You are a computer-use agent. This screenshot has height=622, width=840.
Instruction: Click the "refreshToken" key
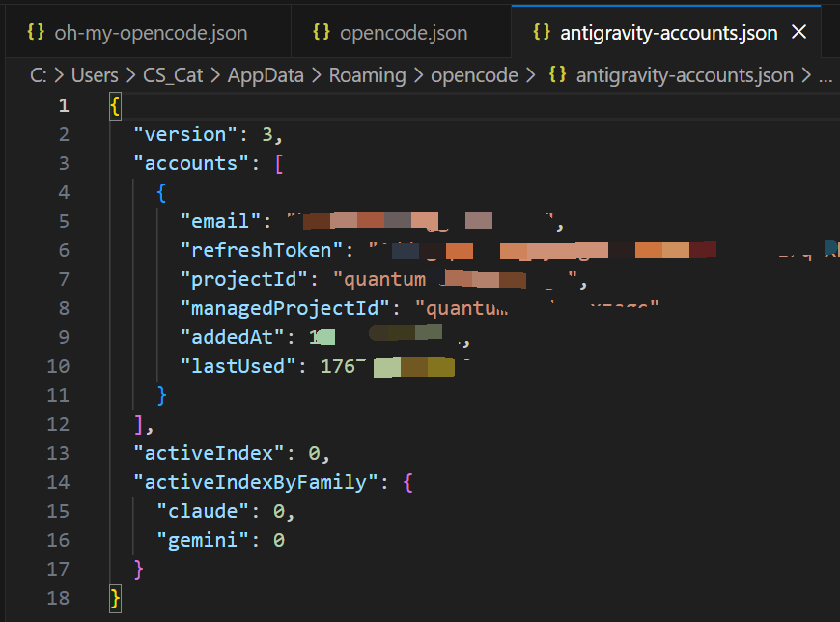(x=262, y=250)
